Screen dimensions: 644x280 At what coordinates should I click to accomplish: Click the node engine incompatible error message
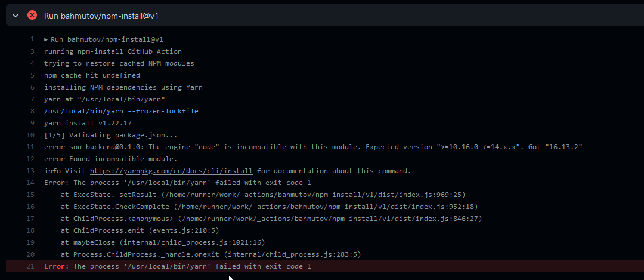point(314,147)
